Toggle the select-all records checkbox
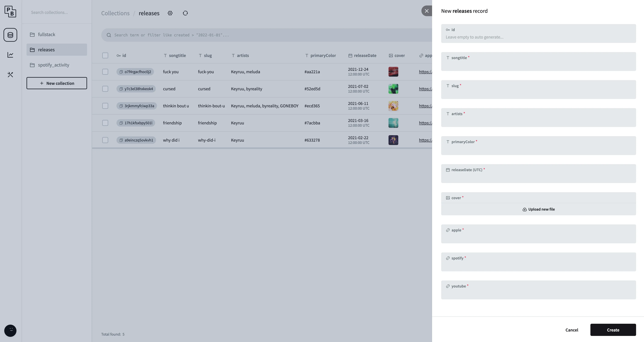This screenshot has width=644, height=342. click(x=105, y=55)
